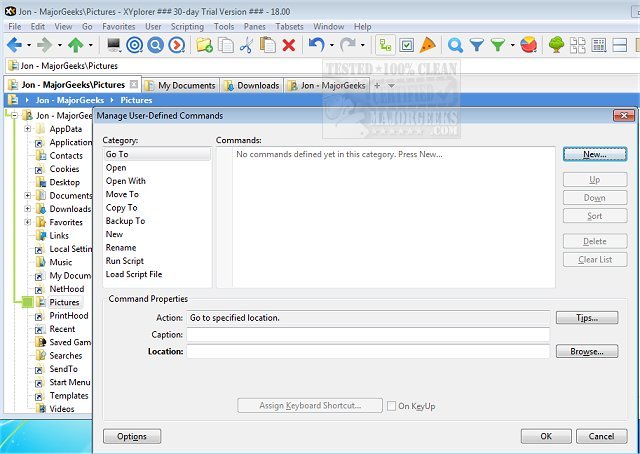
Task: Enable the On KeyUp checkbox
Action: tap(391, 406)
